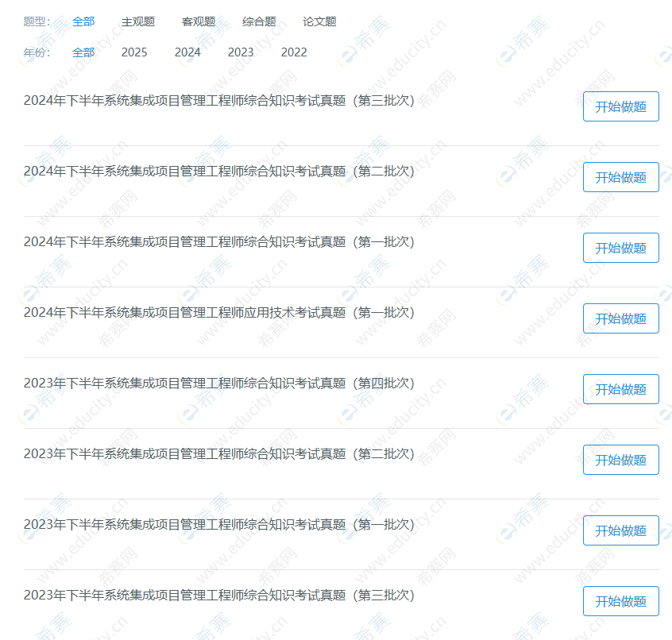The image size is (672, 640).
Task: Open 2023年下半年 综合知识考试真题 (第四批次) title
Action: (219, 384)
